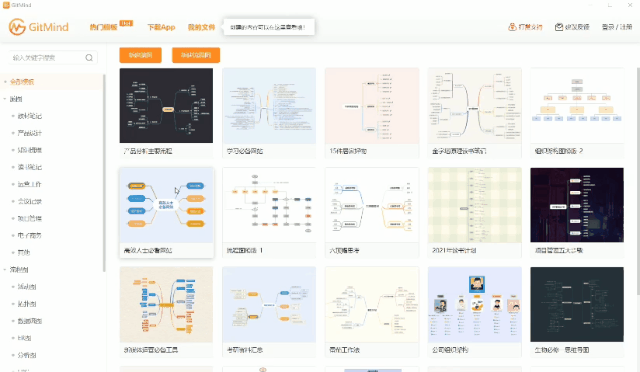The width and height of the screenshot is (640, 372).
Task: Click the feedback envelope icon
Action: click(559, 27)
